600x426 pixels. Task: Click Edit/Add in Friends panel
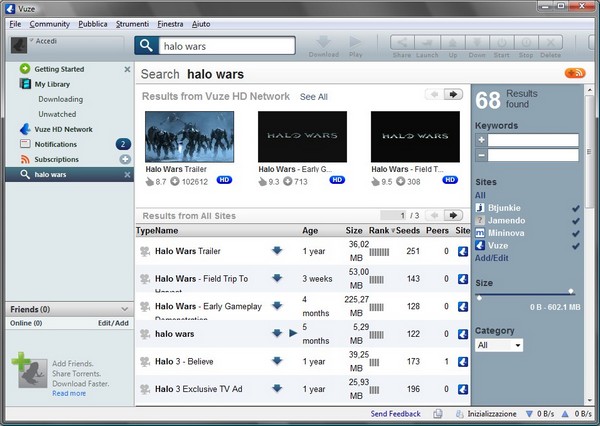[x=113, y=323]
